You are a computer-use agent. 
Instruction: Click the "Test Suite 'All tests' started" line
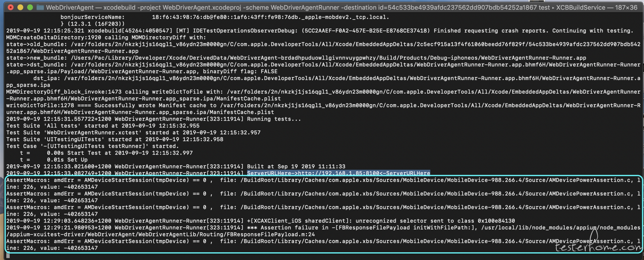[103, 126]
